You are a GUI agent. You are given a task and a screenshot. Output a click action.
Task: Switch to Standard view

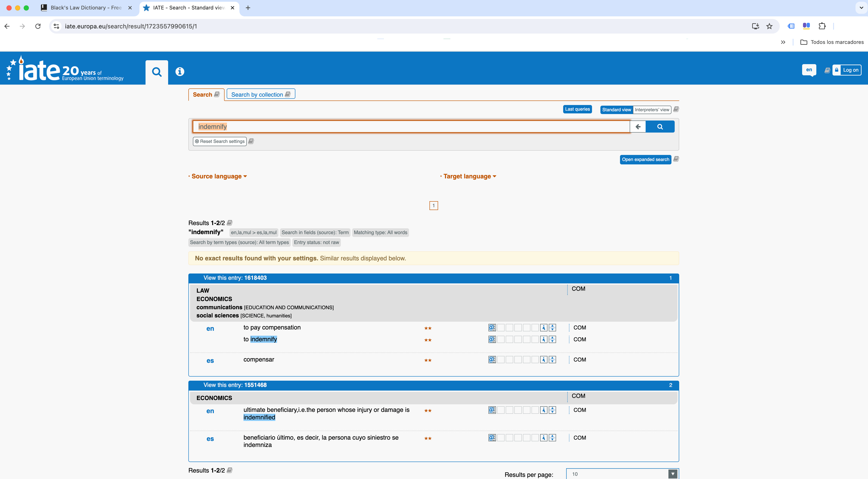(616, 110)
